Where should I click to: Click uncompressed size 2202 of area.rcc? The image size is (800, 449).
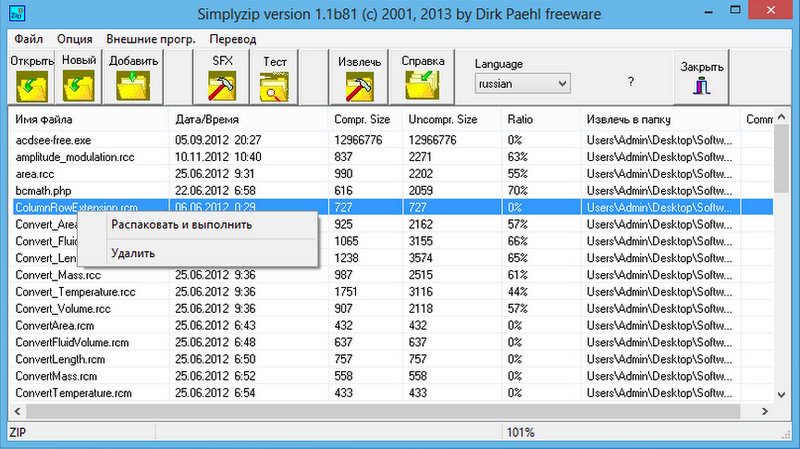pos(420,174)
